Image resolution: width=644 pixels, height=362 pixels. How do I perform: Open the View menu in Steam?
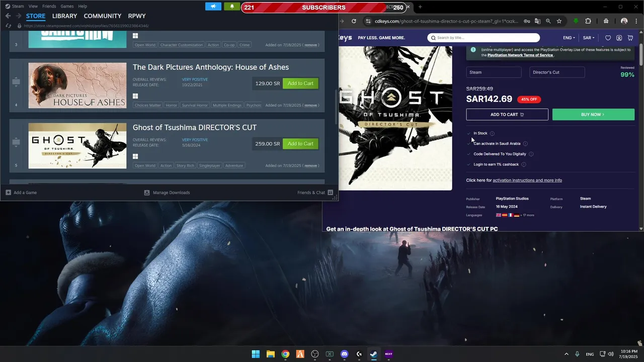(33, 6)
